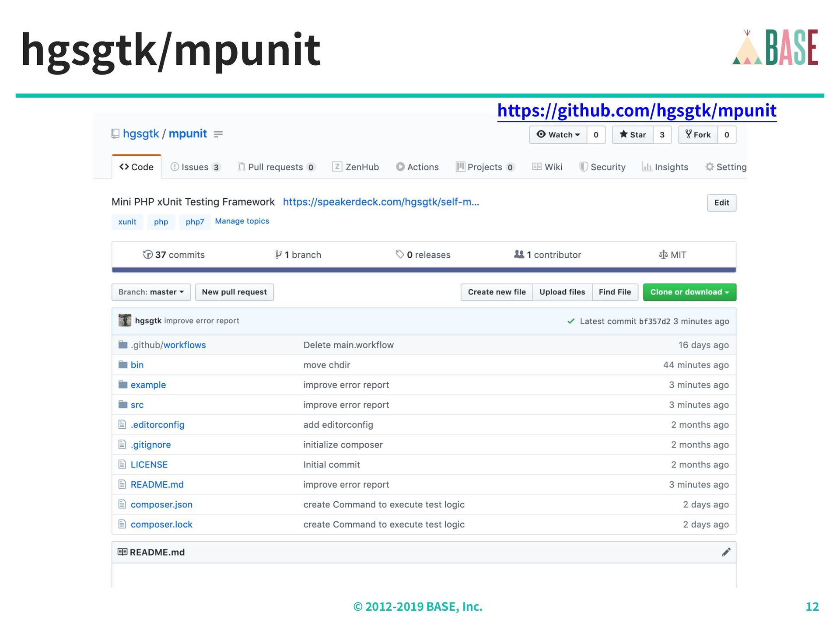Click the src folder icon
Viewport: 840px width, 630px height.
tap(123, 405)
